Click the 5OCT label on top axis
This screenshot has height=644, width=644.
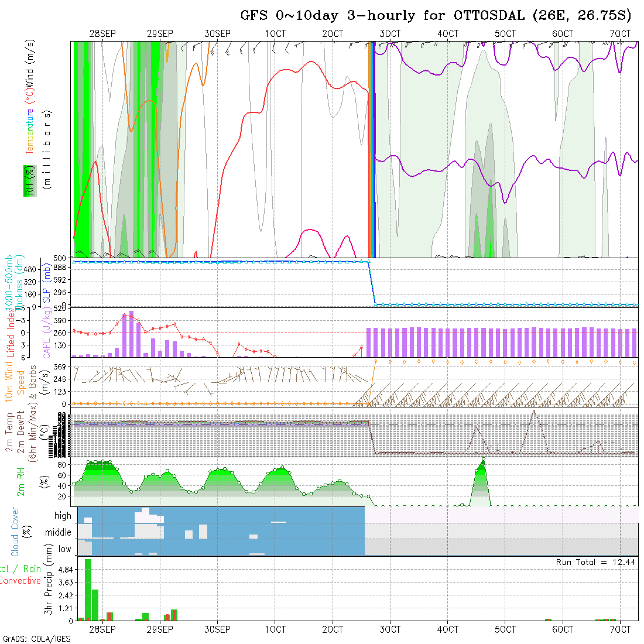pos(505,33)
